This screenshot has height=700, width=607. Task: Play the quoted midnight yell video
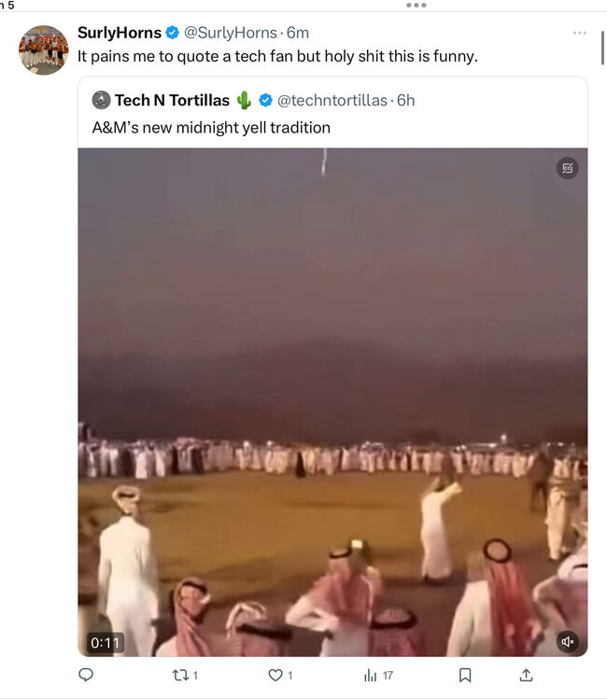(x=332, y=401)
